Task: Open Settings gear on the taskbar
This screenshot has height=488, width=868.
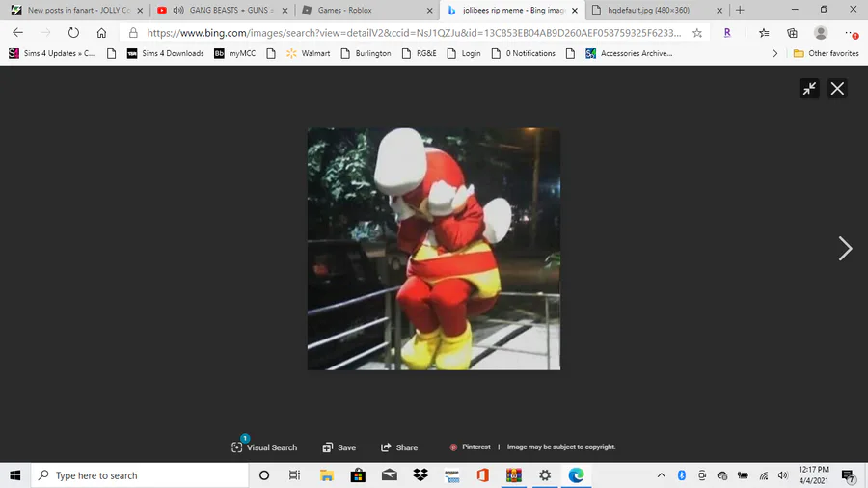Action: click(x=545, y=475)
